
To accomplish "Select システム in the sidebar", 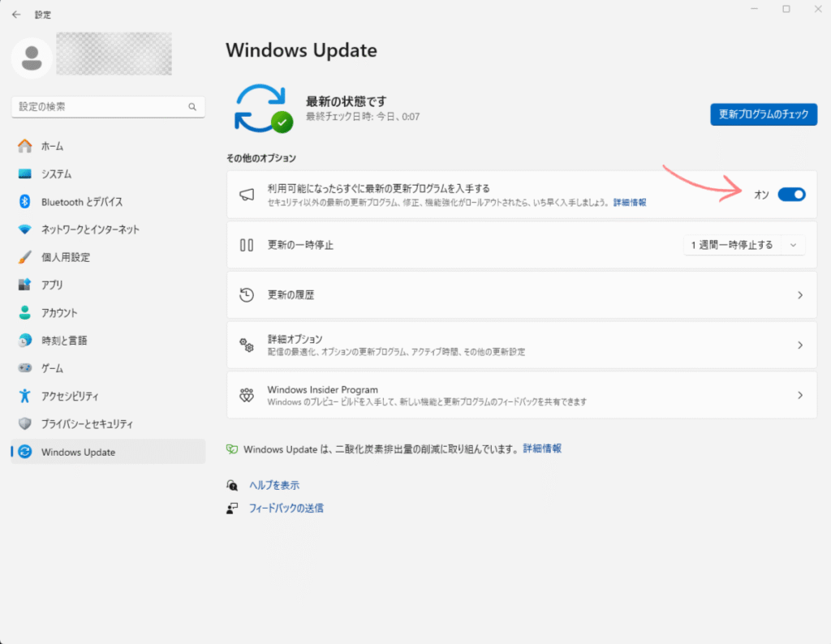I will (x=108, y=174).
